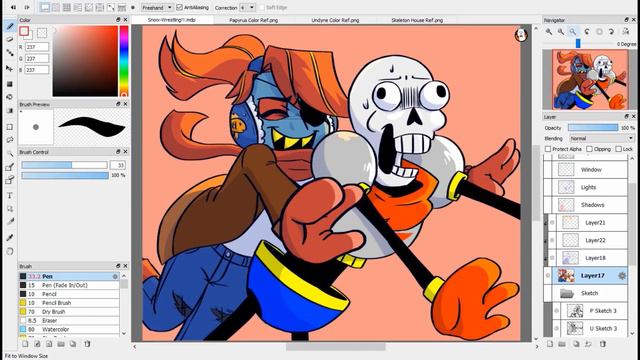Click the hue spectrum bar
The width and height of the screenshot is (640, 360).
tap(124, 61)
